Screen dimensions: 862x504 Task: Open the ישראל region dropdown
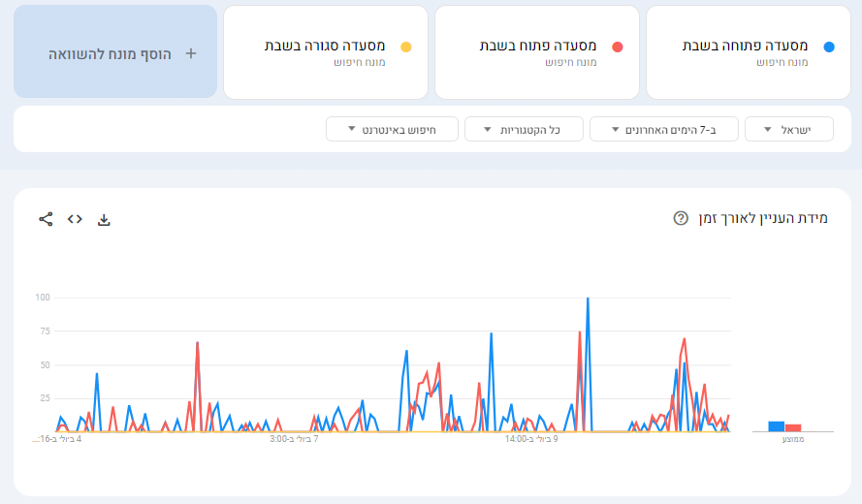click(788, 129)
